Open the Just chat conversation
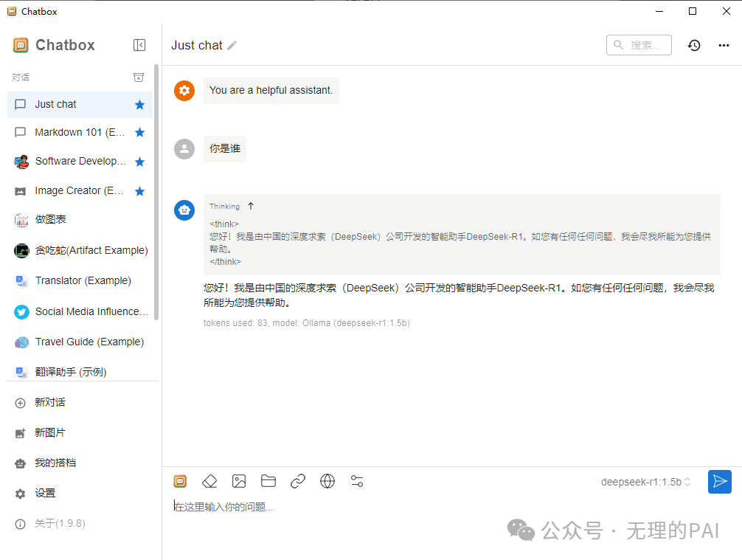 80,105
